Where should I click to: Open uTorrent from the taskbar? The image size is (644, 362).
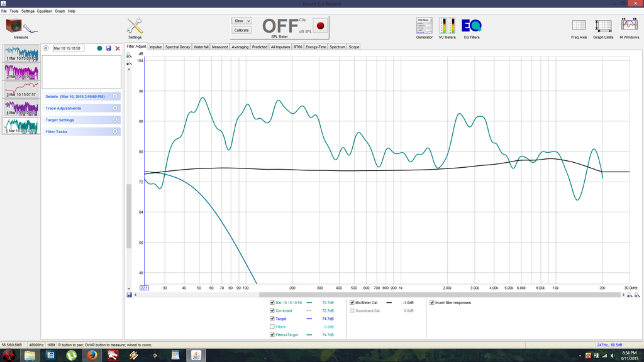click(x=72, y=355)
